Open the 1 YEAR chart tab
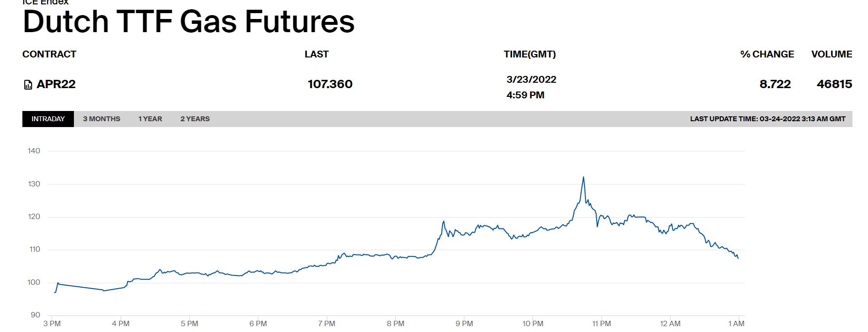The height and width of the screenshot is (332, 868). click(x=150, y=119)
